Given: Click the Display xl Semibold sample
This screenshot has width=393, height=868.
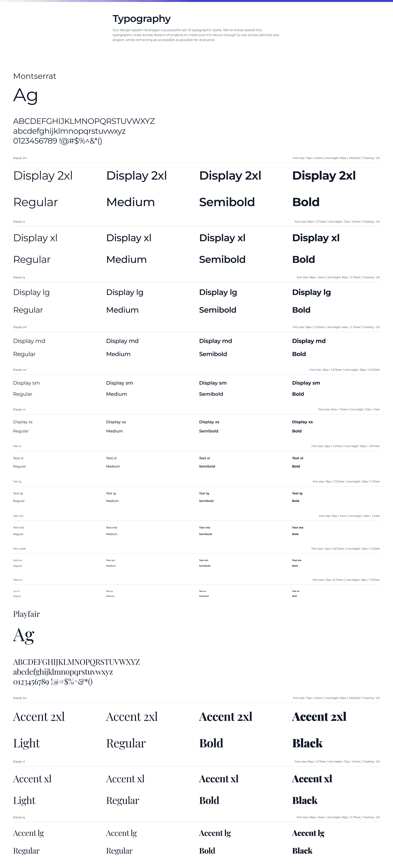Looking at the screenshot, I should [222, 249].
